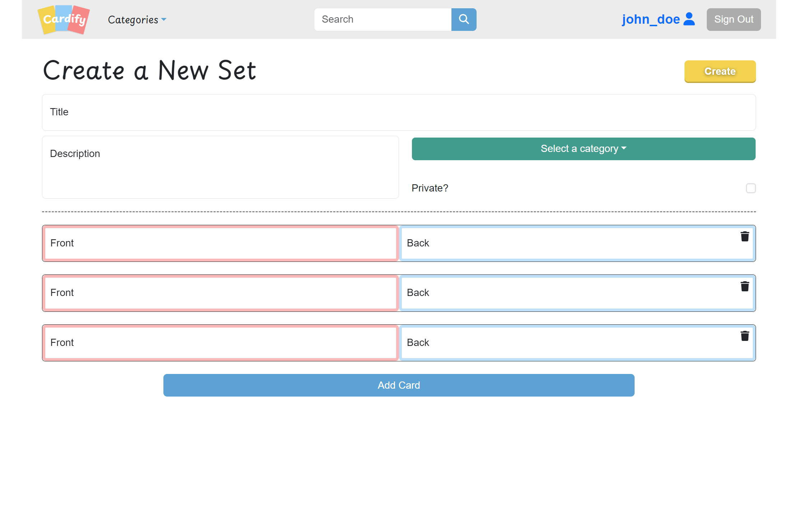Click into the Title field
The width and height of the screenshot is (798, 532).
(399, 112)
